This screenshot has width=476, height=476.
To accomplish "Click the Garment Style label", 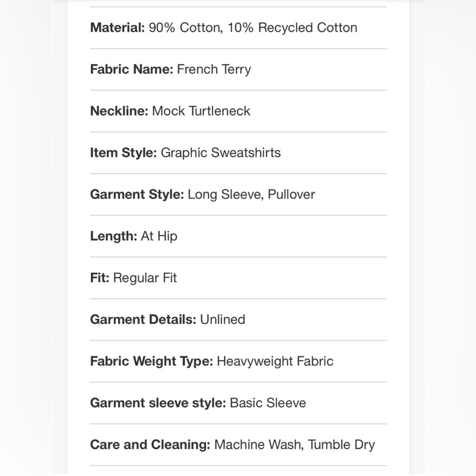I will [x=137, y=194].
